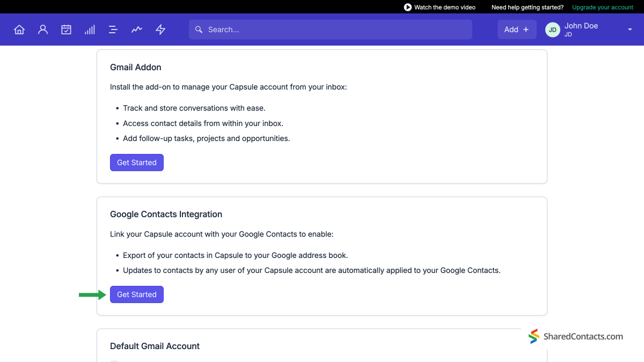Open the Projects list icon
The image size is (644, 362).
tap(113, 29)
